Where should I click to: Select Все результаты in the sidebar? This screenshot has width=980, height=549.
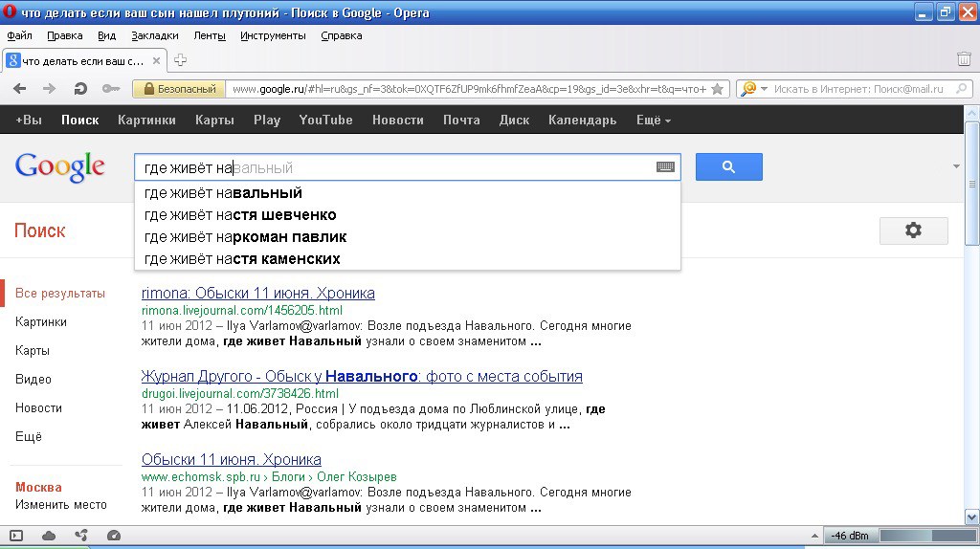pyautogui.click(x=60, y=293)
